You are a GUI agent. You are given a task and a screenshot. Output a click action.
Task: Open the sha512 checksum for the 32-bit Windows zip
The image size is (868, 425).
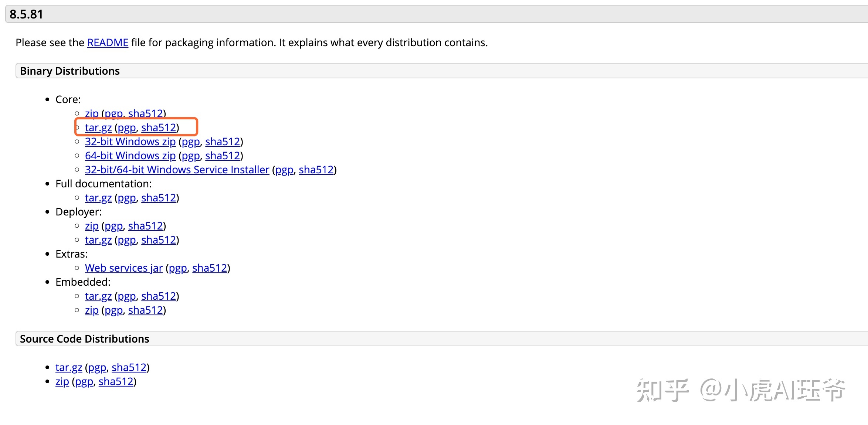point(223,142)
